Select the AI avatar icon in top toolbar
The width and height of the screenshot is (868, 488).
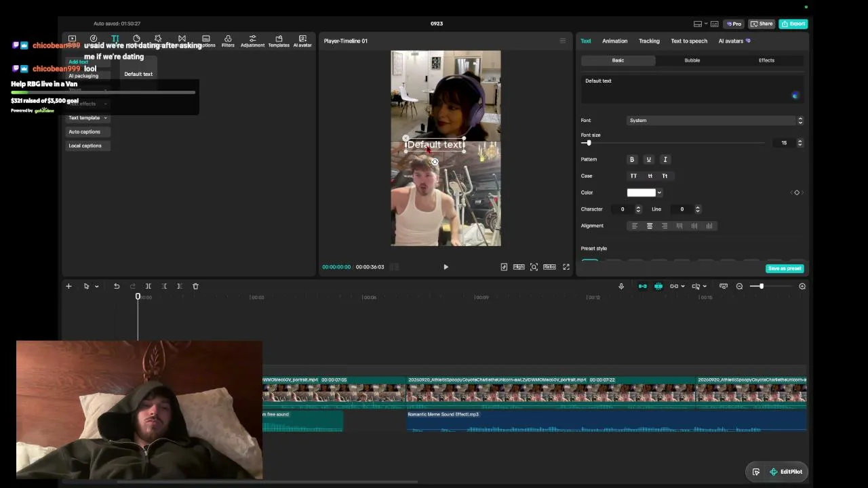[x=302, y=41]
